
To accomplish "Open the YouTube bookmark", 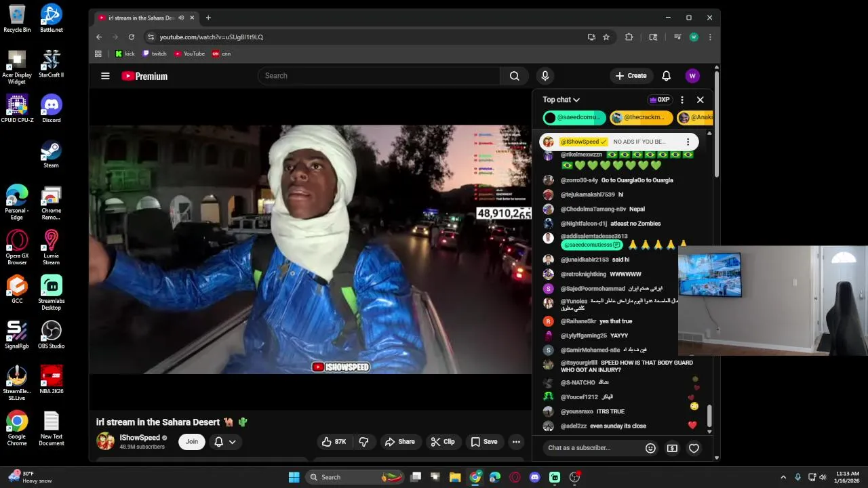I will click(189, 54).
